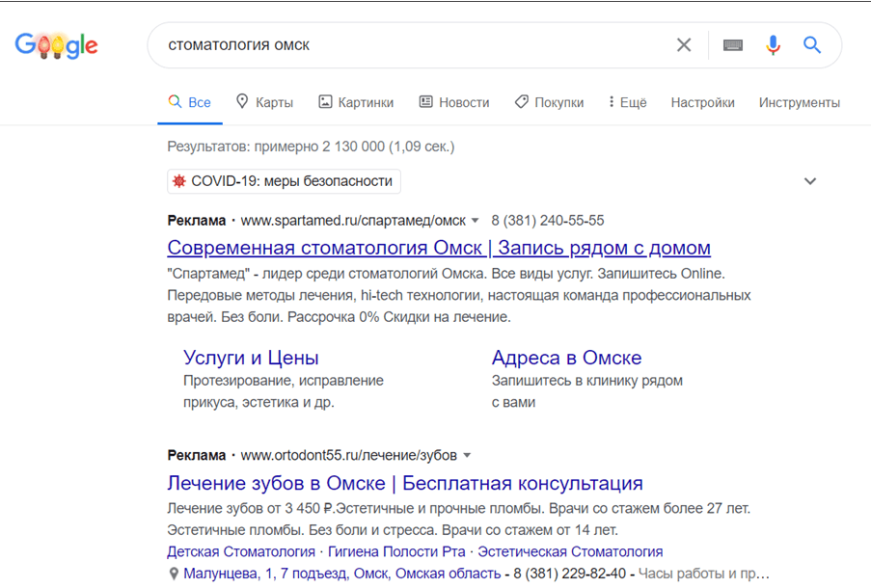Open Адреса в Омске sitelink
Viewport: 871px width, 588px height.
click(566, 358)
